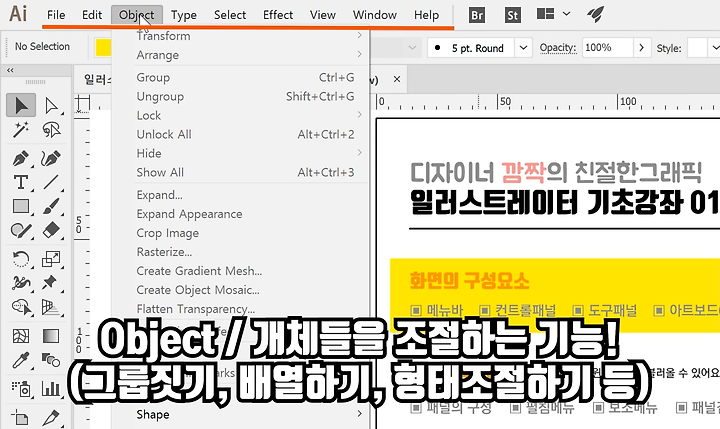Select the Symbol Sprayer tool

pos(21,389)
